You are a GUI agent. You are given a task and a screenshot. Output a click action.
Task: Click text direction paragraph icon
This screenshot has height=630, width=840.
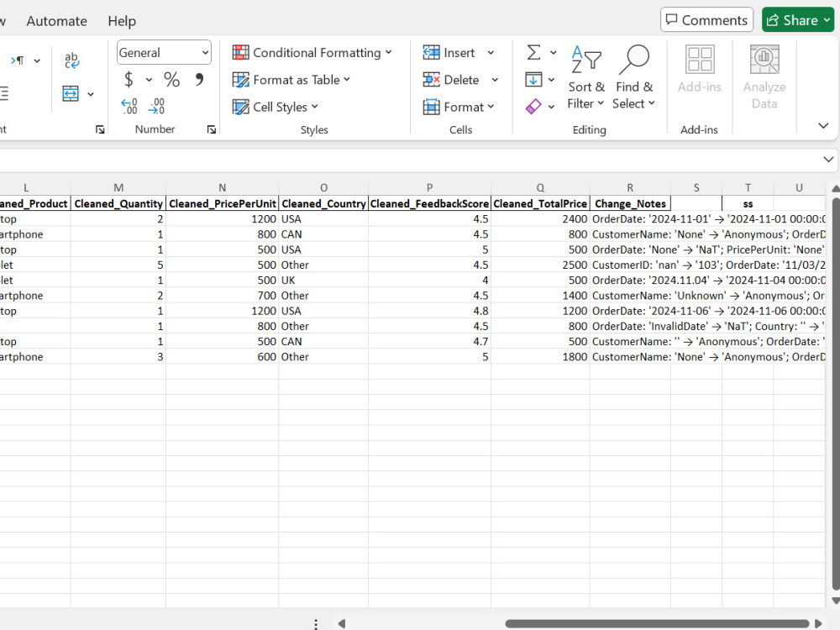[x=18, y=60]
